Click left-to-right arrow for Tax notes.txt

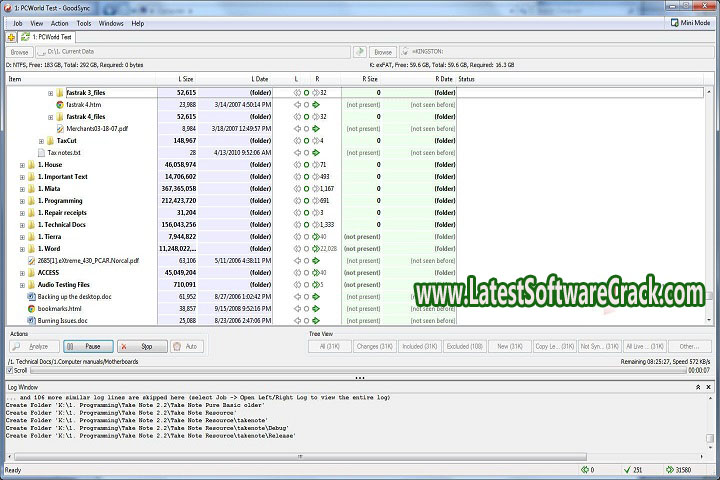[x=315, y=153]
